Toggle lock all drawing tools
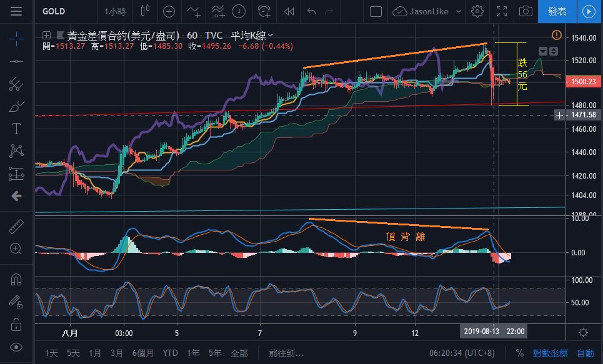This screenshot has width=603, height=364. (16, 324)
